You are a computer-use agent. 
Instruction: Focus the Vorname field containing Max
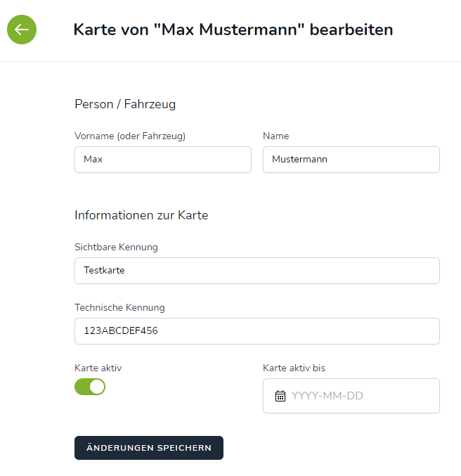(162, 160)
